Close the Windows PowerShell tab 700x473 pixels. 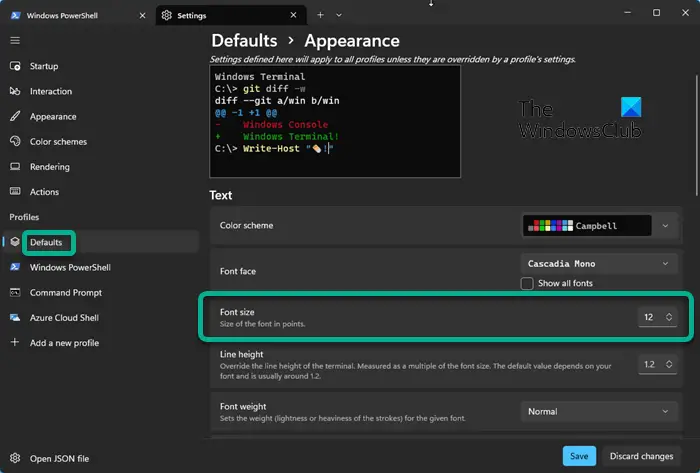(x=142, y=15)
